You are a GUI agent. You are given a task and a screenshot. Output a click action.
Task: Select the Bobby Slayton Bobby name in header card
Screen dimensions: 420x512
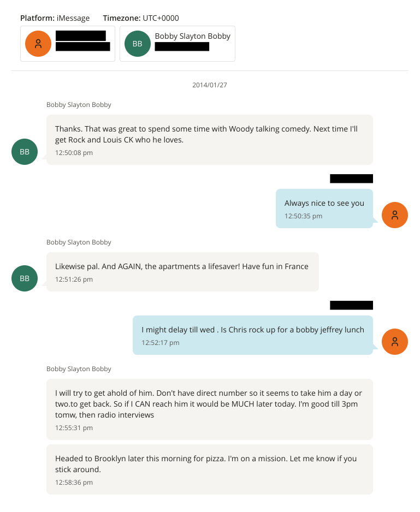tap(192, 36)
